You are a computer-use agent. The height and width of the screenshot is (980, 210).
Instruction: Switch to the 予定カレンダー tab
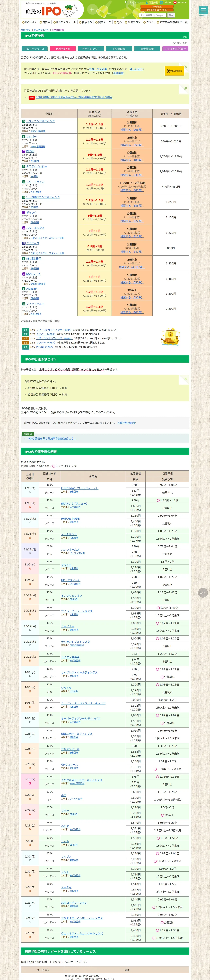pos(91,49)
